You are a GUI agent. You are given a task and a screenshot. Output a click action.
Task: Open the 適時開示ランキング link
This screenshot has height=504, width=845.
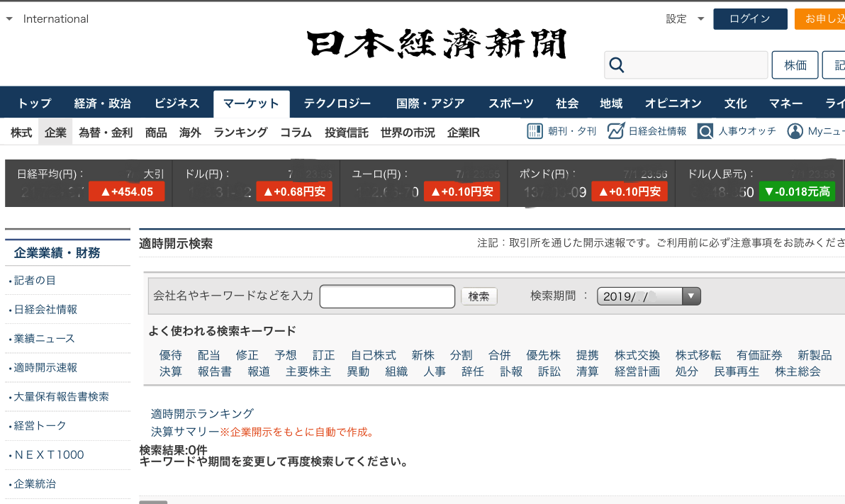pos(202,413)
